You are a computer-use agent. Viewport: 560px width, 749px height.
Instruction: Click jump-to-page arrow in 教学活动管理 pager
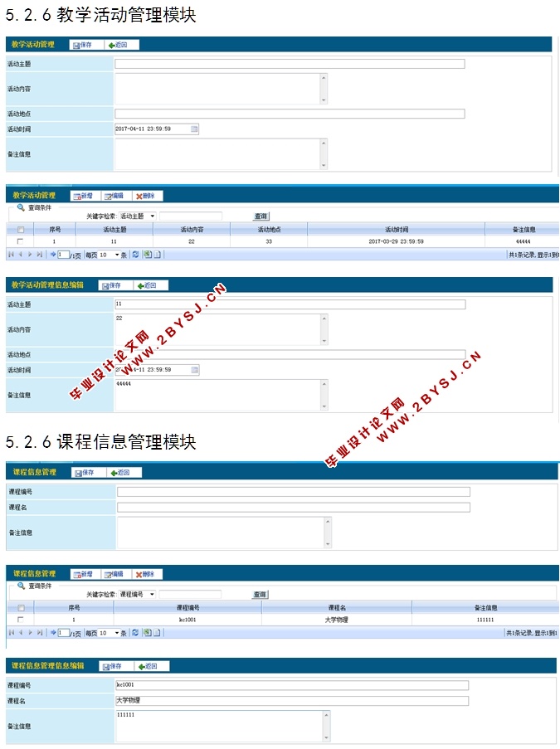coord(53,255)
